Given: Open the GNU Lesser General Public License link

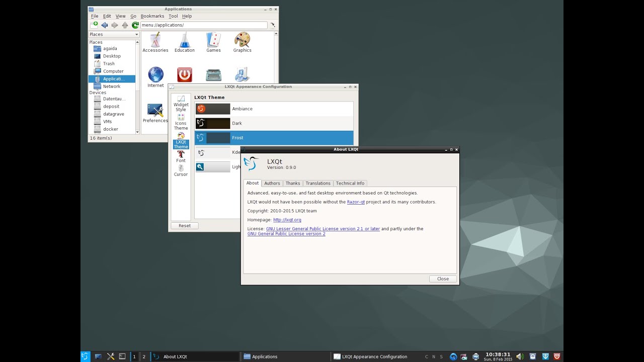Looking at the screenshot, I should coord(323,229).
